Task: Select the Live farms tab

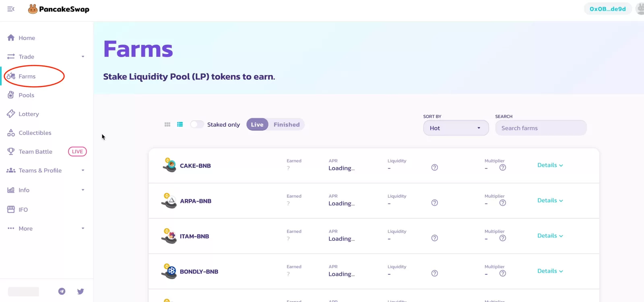Action: pyautogui.click(x=257, y=124)
